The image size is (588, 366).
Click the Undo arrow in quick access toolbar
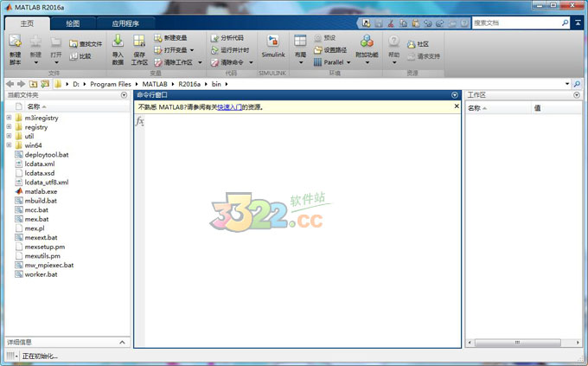[x=427, y=23]
